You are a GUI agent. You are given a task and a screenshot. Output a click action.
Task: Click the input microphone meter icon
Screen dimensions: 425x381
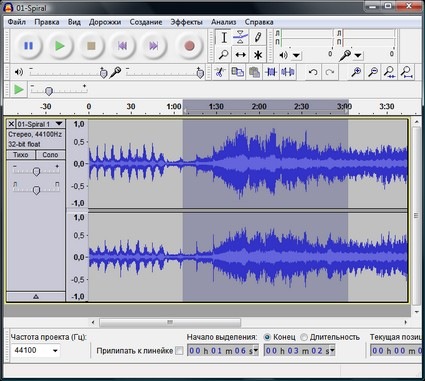(345, 55)
